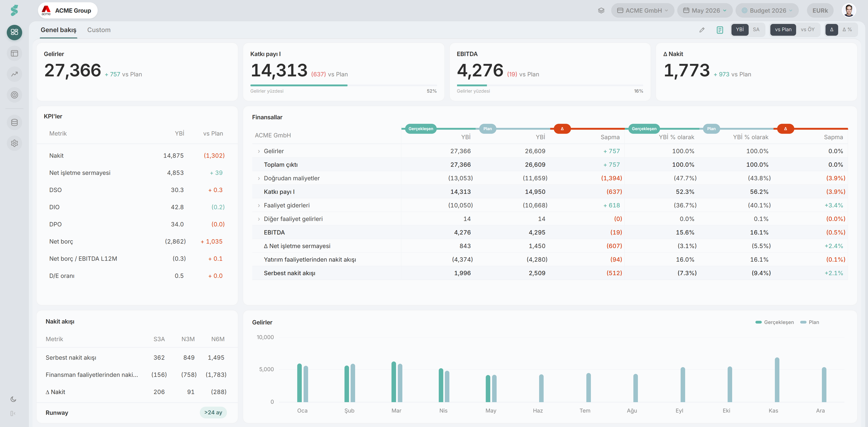Open the Genel bakış tab
Image resolution: width=868 pixels, height=427 pixels.
[58, 30]
